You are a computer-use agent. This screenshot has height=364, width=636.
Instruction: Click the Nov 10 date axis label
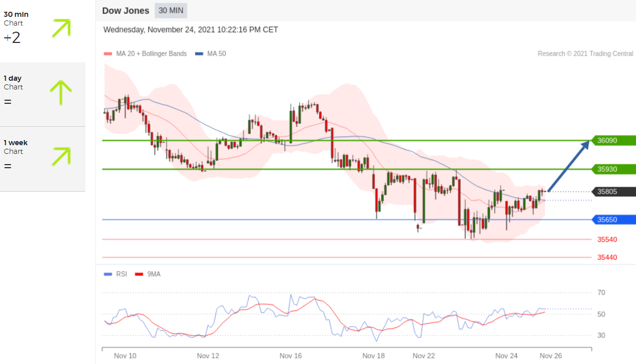tap(125, 355)
